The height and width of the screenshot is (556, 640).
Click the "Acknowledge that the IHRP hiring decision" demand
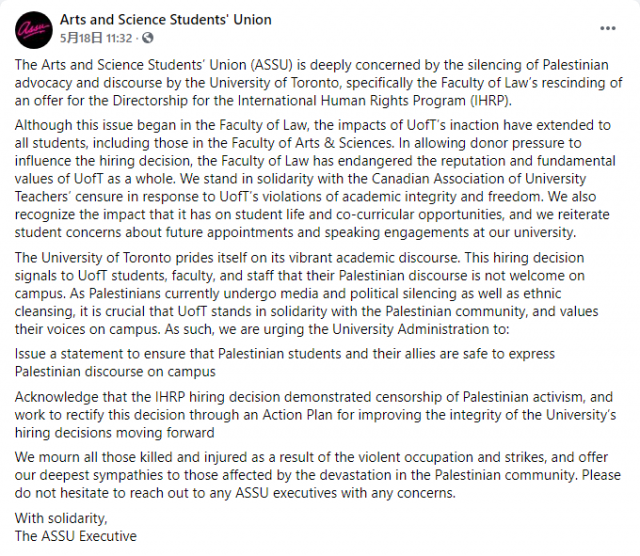click(318, 415)
